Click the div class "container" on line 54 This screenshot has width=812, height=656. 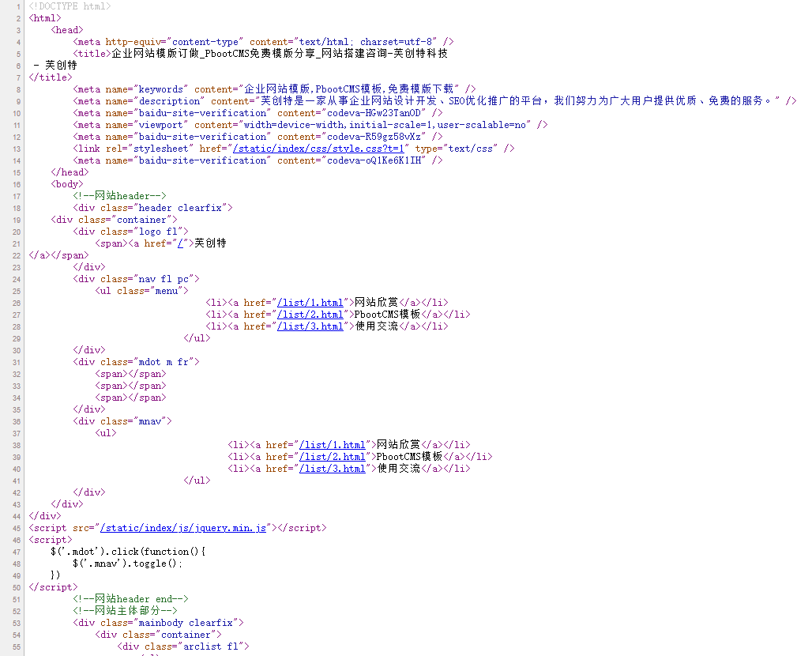158,635
